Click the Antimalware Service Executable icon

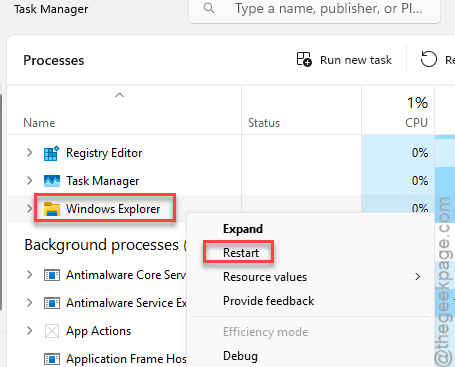pyautogui.click(x=52, y=303)
